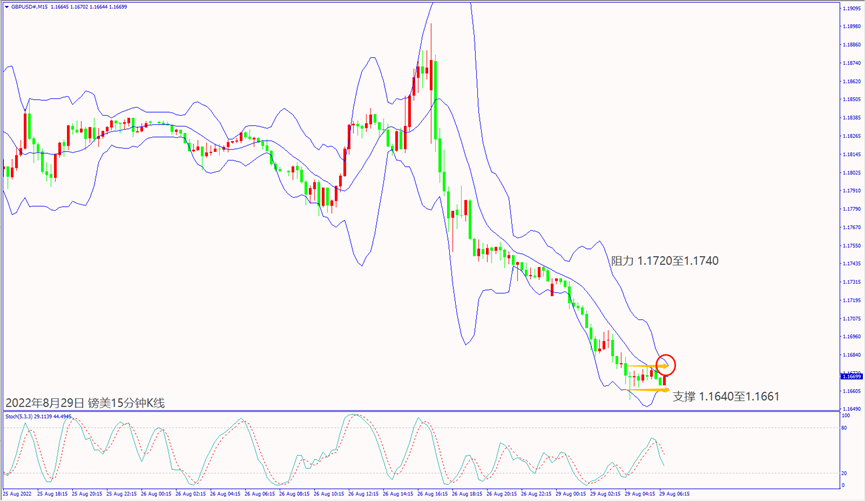Click the Stoch(5,3,3) indicator label

(x=18, y=416)
